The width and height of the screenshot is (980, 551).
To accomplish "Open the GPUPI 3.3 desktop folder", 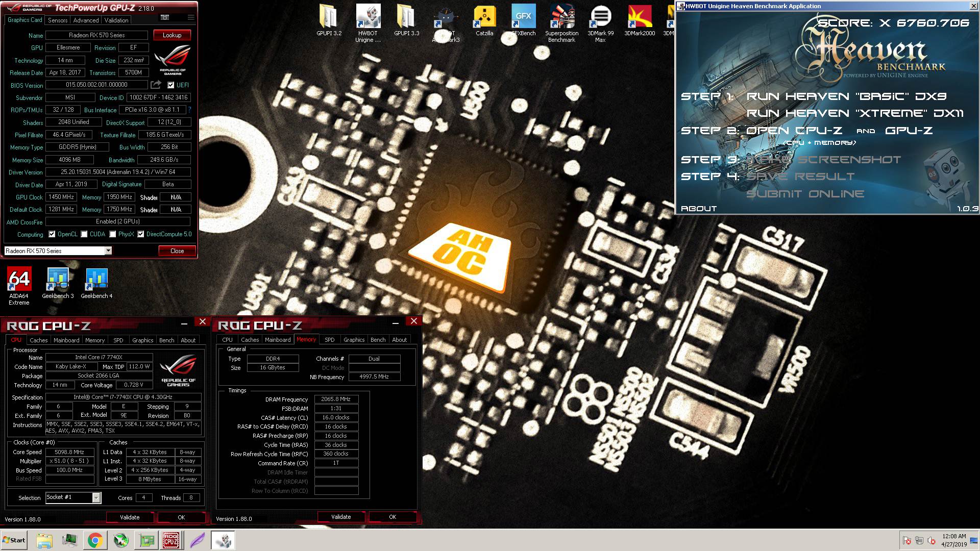I will click(406, 20).
